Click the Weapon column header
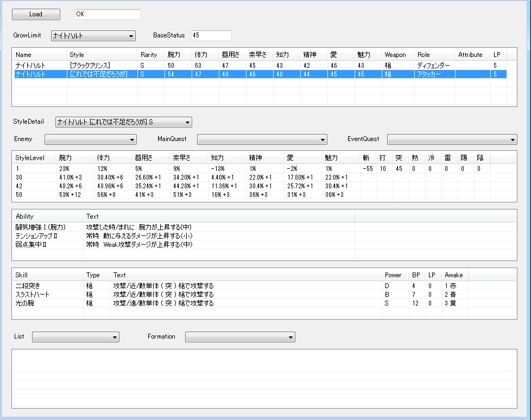 point(398,54)
